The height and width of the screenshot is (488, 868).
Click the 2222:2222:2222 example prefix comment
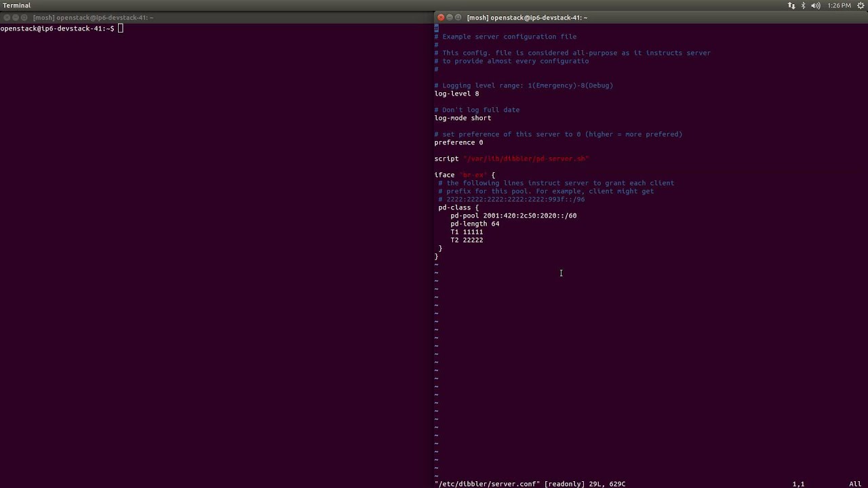click(x=511, y=199)
